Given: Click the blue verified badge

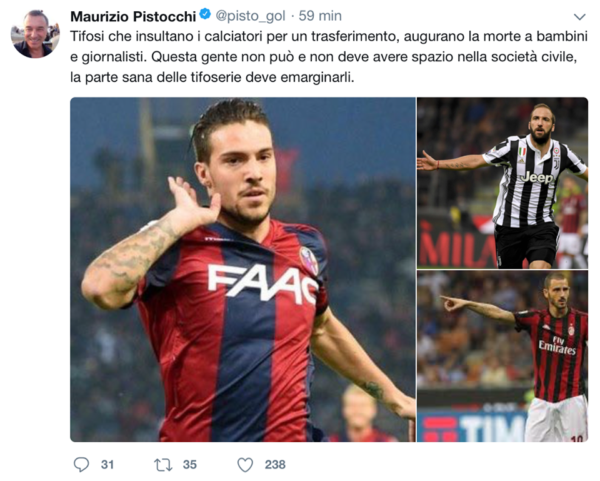Looking at the screenshot, I should 205,15.
